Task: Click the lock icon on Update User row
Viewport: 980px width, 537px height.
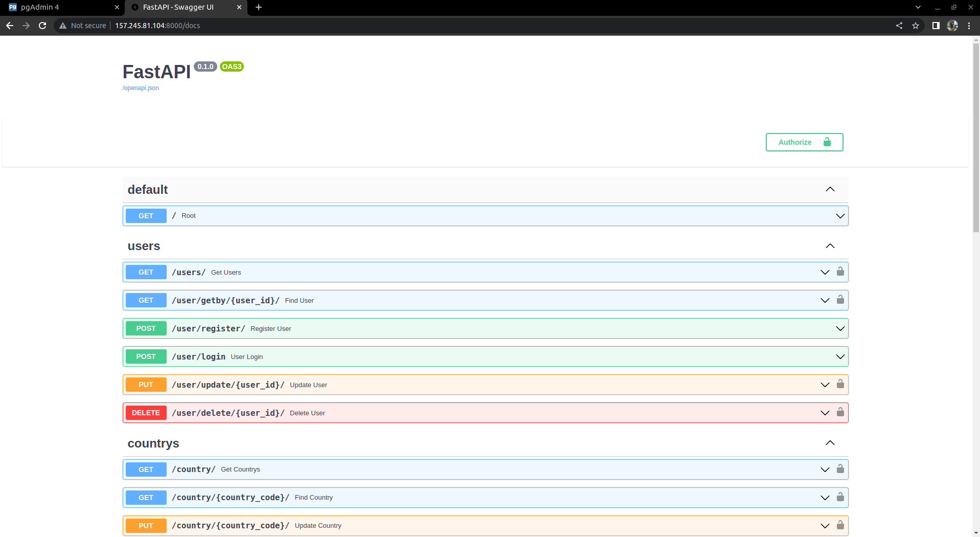Action: [840, 384]
